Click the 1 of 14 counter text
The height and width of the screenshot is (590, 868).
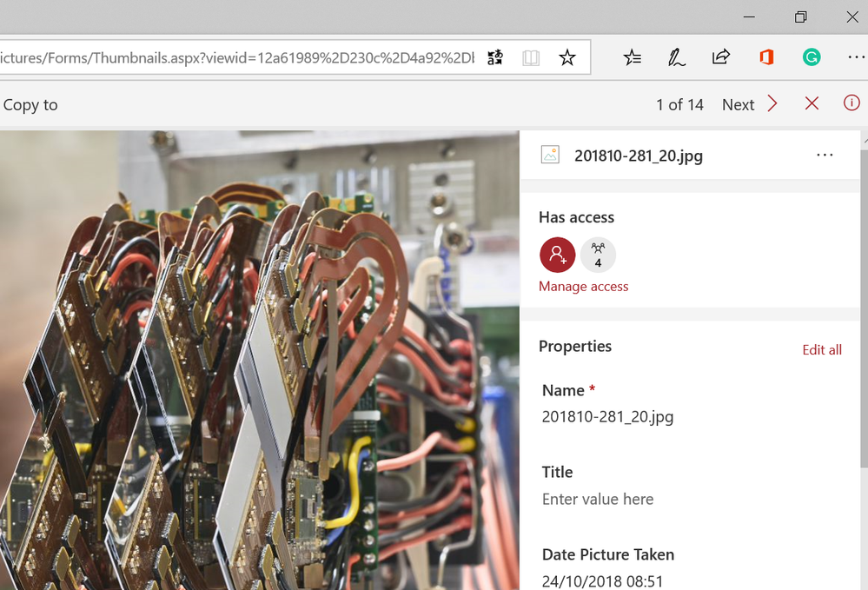679,104
